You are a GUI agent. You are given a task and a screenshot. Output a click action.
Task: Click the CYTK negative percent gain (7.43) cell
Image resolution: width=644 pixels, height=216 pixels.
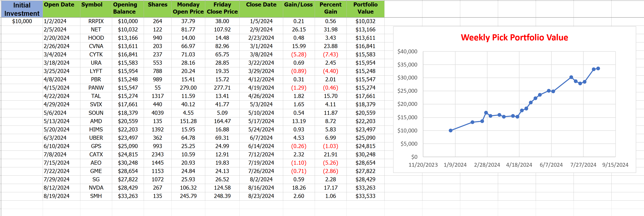click(330, 54)
